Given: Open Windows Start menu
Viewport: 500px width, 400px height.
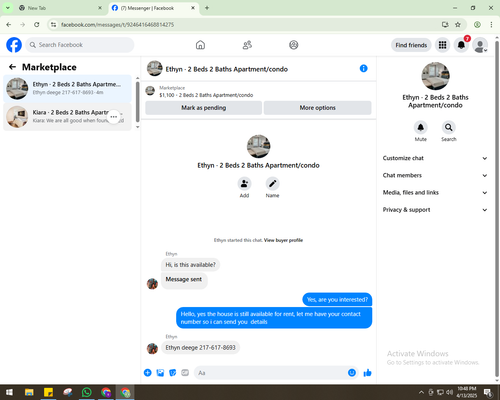Looking at the screenshot, I should point(9,392).
